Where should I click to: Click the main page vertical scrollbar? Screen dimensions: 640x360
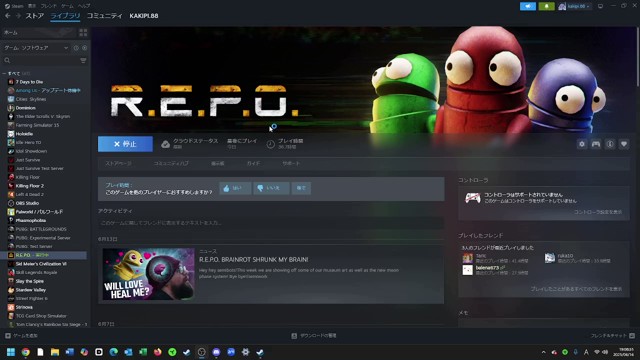[637, 56]
